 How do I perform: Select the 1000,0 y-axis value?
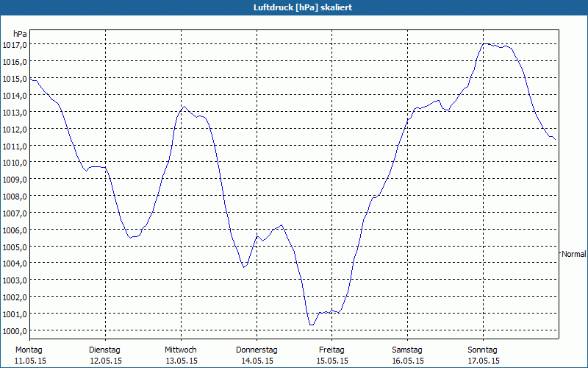pos(15,331)
